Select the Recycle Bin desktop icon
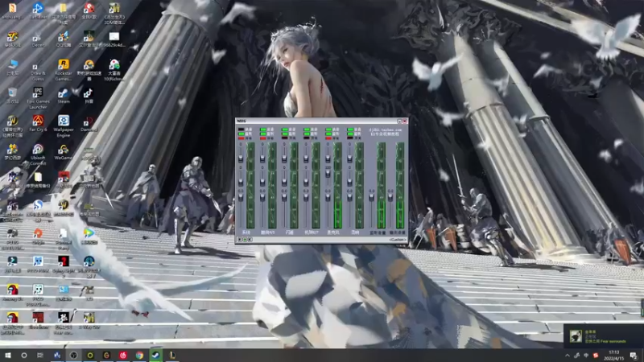 [x=12, y=96]
